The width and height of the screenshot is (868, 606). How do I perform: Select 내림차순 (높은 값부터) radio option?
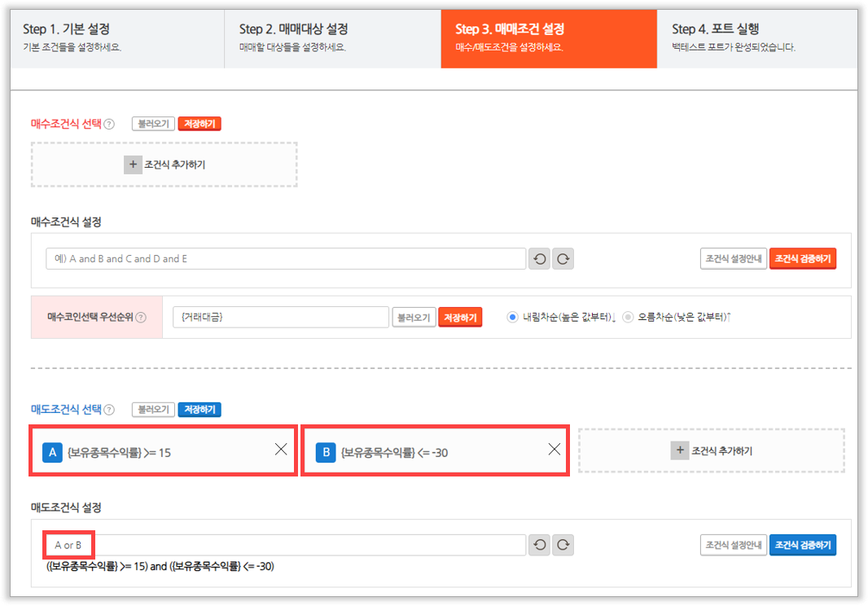click(x=512, y=317)
